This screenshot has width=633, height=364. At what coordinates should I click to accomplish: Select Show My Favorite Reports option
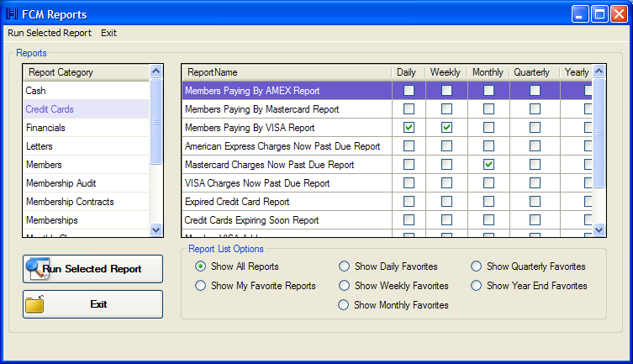(200, 286)
